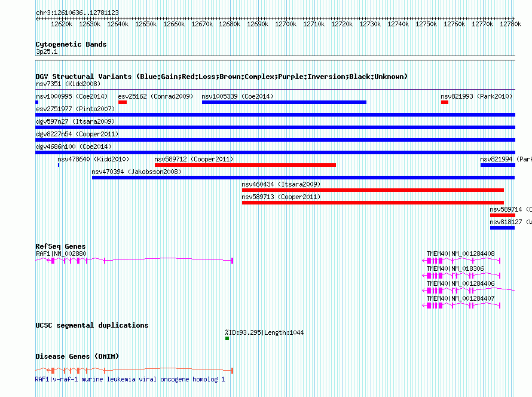Image resolution: width=532 pixels, height=397 pixels.
Task: Click the RAF1|NM_002880 gene label
Action: (x=61, y=254)
